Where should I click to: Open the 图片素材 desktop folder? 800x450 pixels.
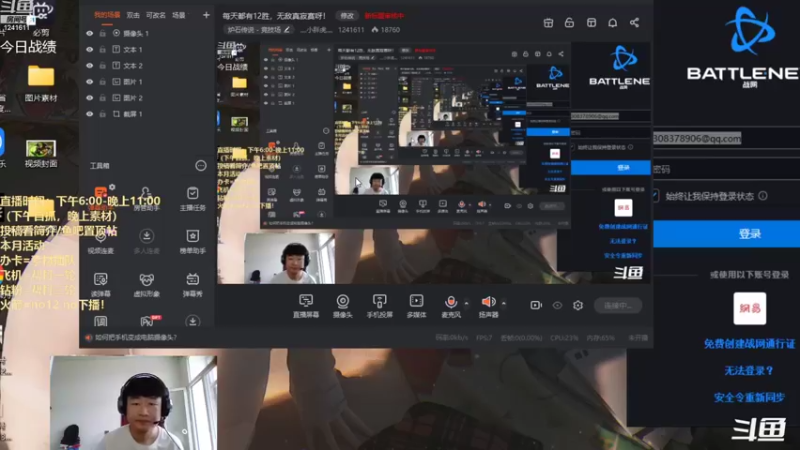(x=41, y=84)
